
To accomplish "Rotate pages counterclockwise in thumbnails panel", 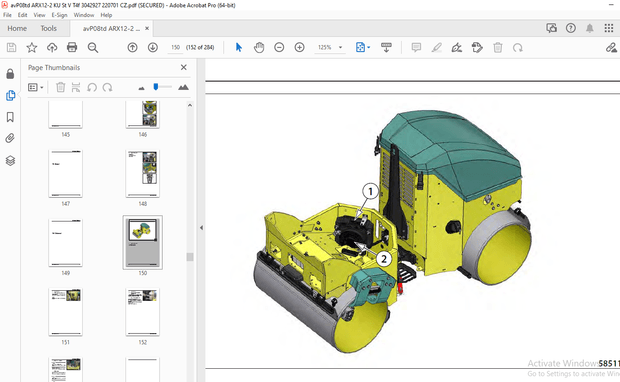I will click(92, 87).
